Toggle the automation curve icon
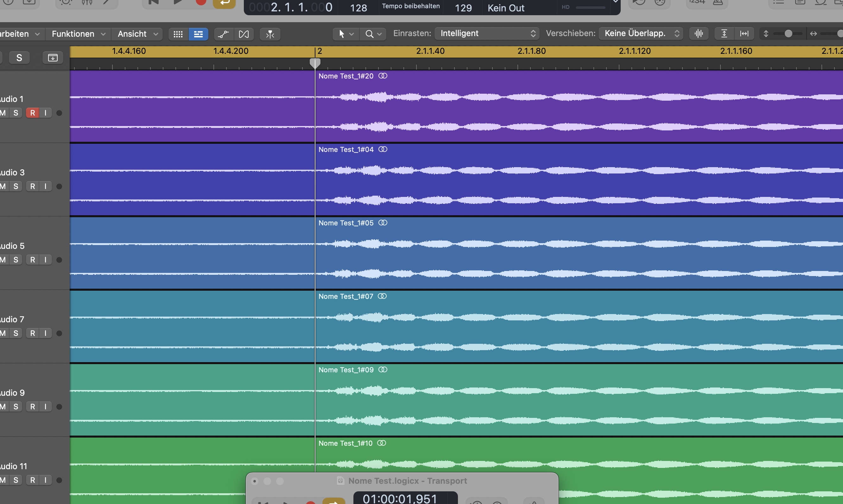 (x=224, y=34)
